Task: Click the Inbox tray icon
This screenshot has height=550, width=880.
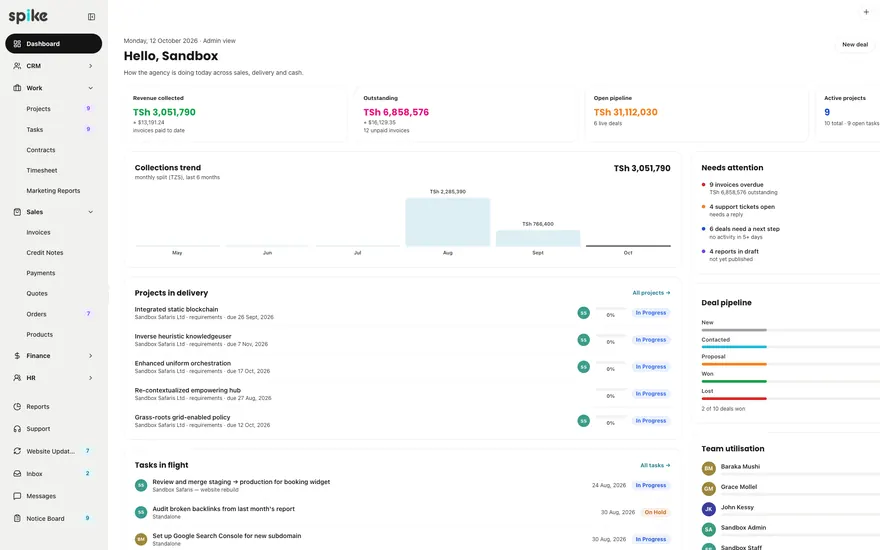Action: (x=17, y=474)
